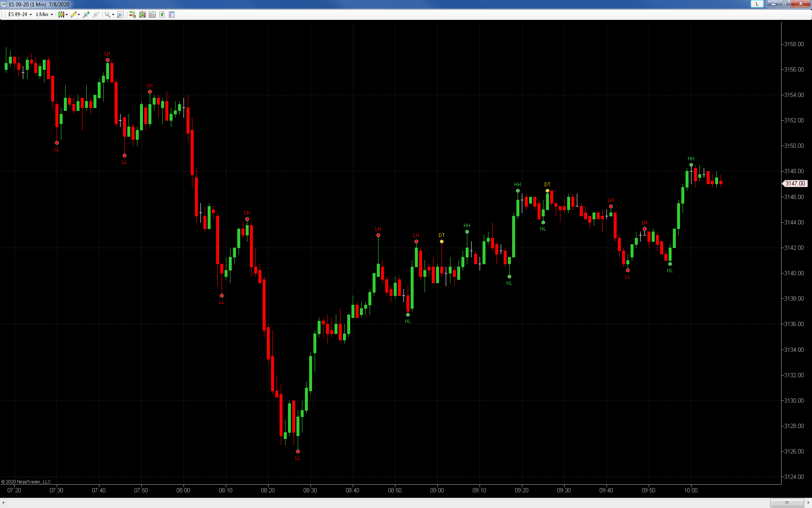Image resolution: width=812 pixels, height=508 pixels.
Task: Open the zoom frame magnifier icon
Action: pyautogui.click(x=120, y=14)
